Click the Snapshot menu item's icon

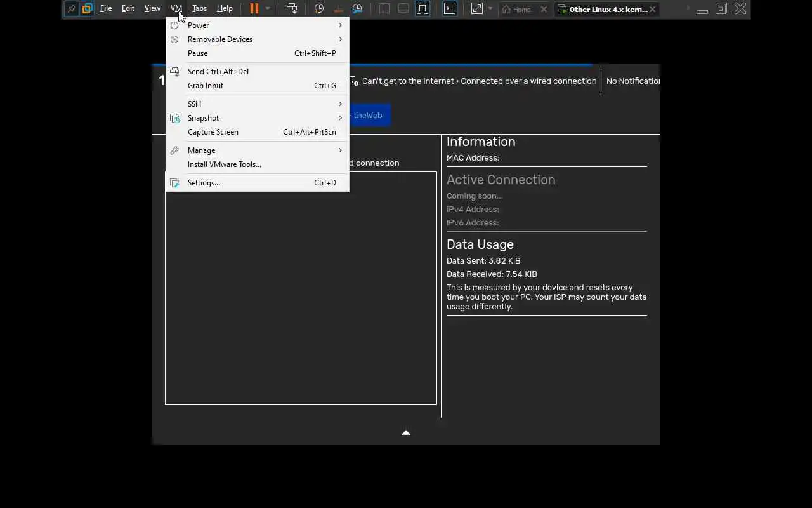coord(174,118)
